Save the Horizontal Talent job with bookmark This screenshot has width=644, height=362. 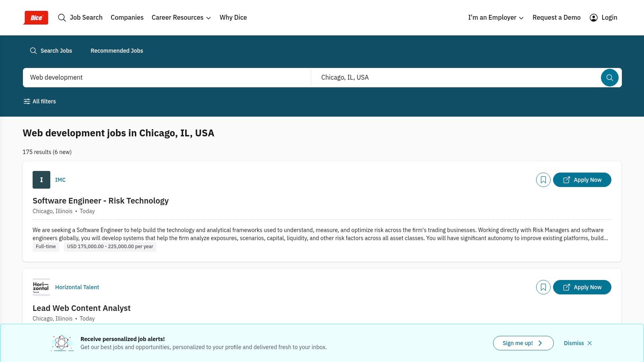coord(543,287)
